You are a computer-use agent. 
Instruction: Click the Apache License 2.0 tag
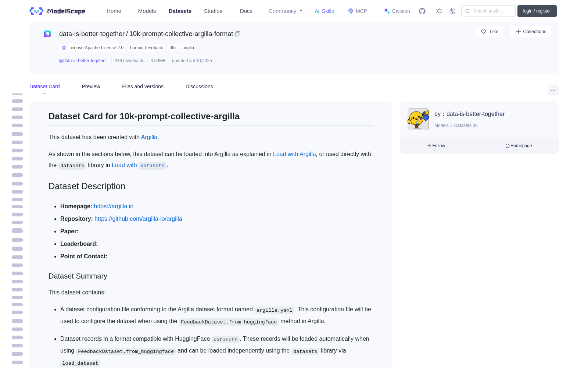point(92,48)
